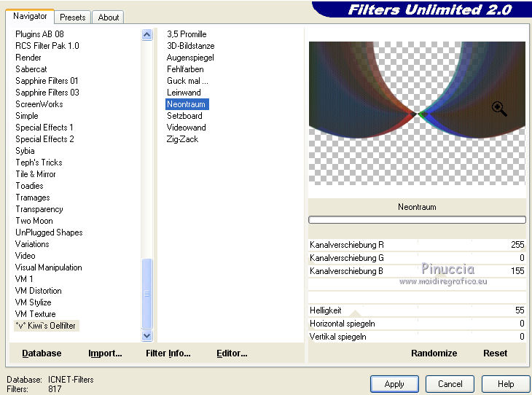Viewport: 532px width, 395px height.
Task: Open the Presets tab
Action: tap(73, 17)
